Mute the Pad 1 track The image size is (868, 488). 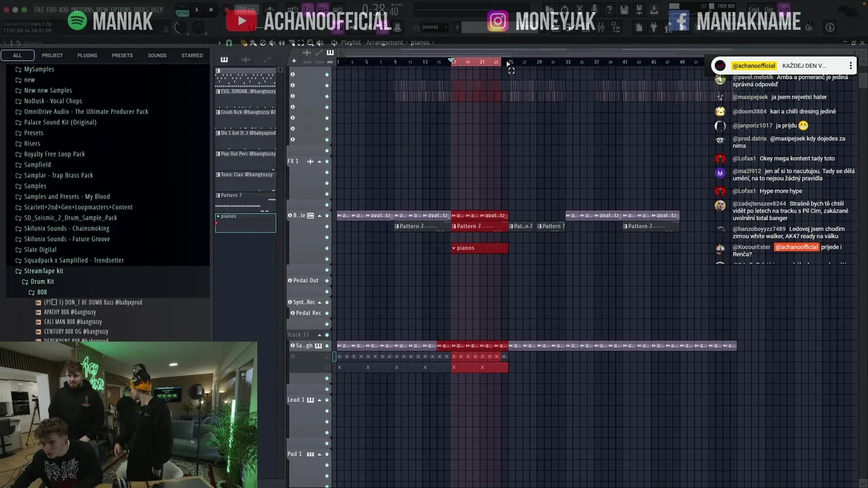click(x=327, y=454)
